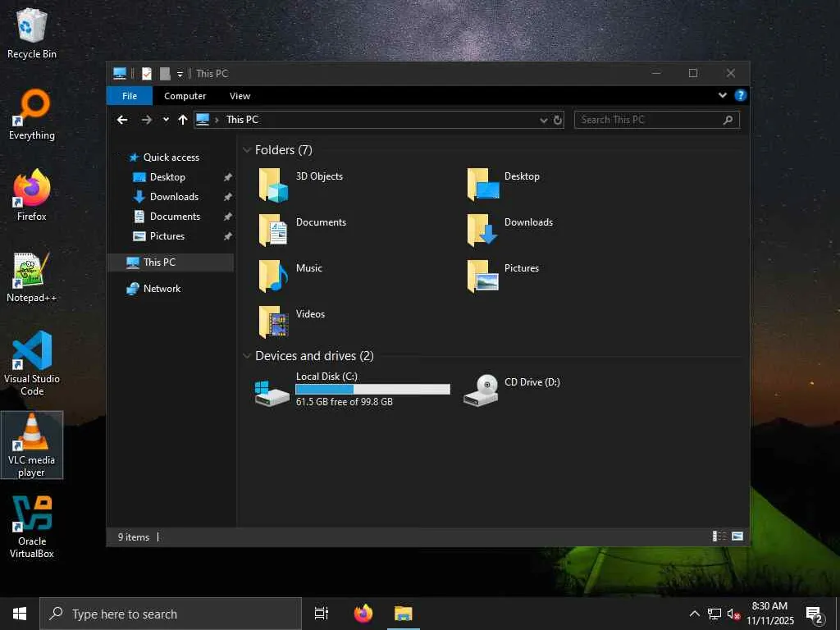Screen dimensions: 840x630
Task: Open the View ribbon tab
Action: point(240,96)
